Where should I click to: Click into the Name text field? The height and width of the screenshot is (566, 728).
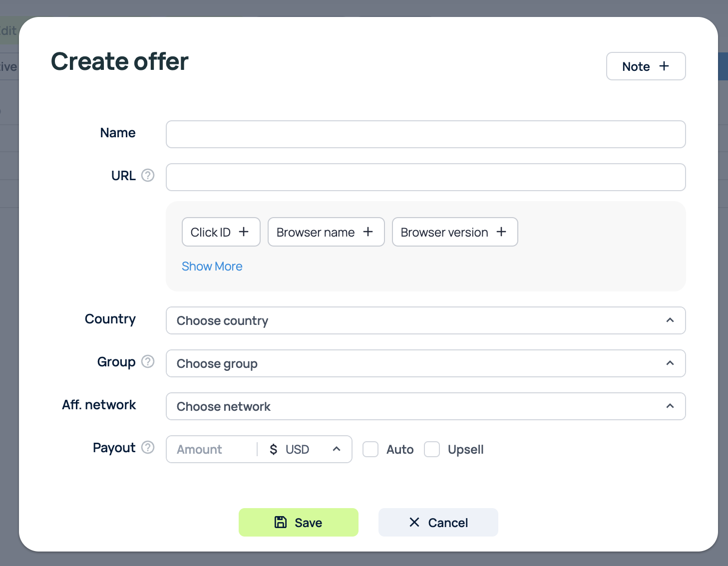click(x=425, y=134)
